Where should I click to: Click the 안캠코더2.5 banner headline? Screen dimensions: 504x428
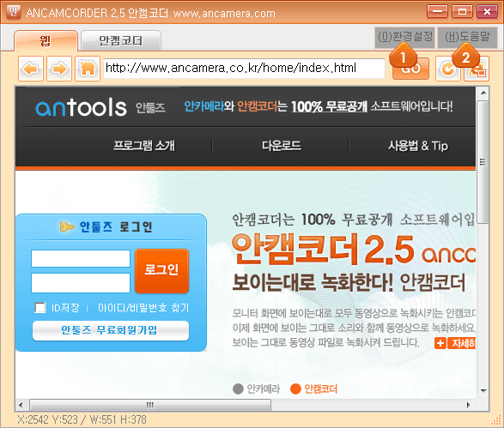[x=322, y=249]
